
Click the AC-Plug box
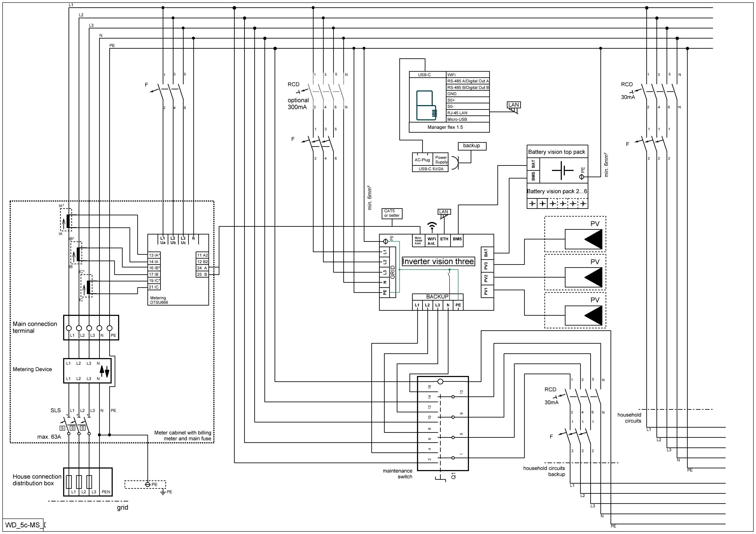click(x=422, y=160)
